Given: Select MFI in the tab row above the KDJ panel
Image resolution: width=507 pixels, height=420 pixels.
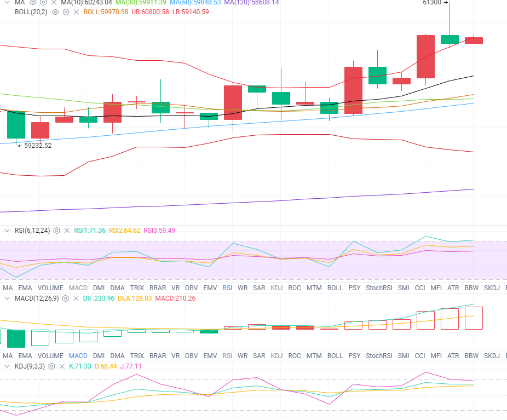Looking at the screenshot, I should pyautogui.click(x=436, y=356).
